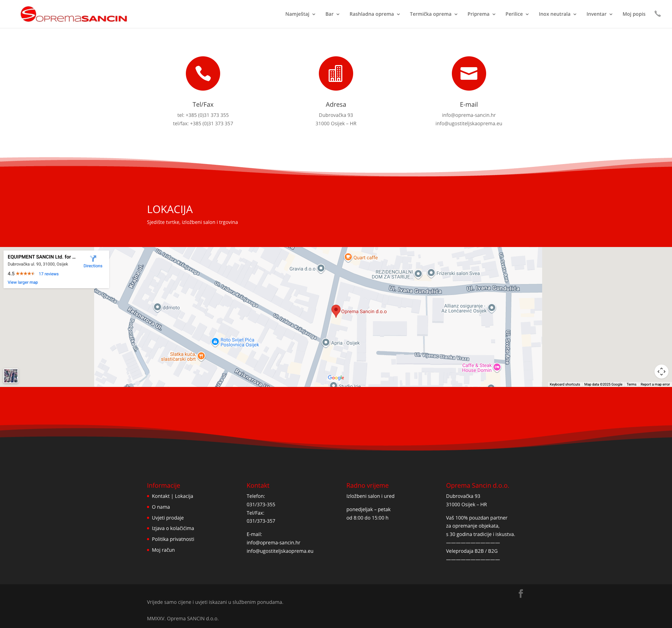Open the 17 reviews link

pyautogui.click(x=49, y=274)
